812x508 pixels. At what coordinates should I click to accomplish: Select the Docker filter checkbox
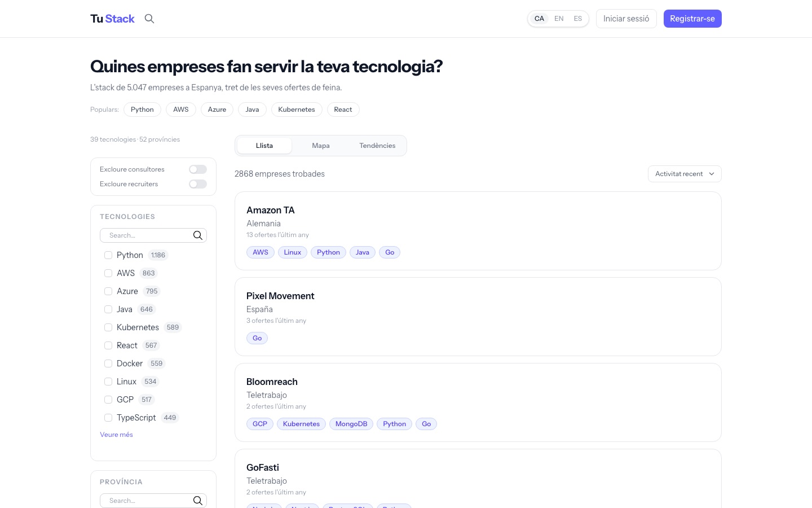point(108,364)
